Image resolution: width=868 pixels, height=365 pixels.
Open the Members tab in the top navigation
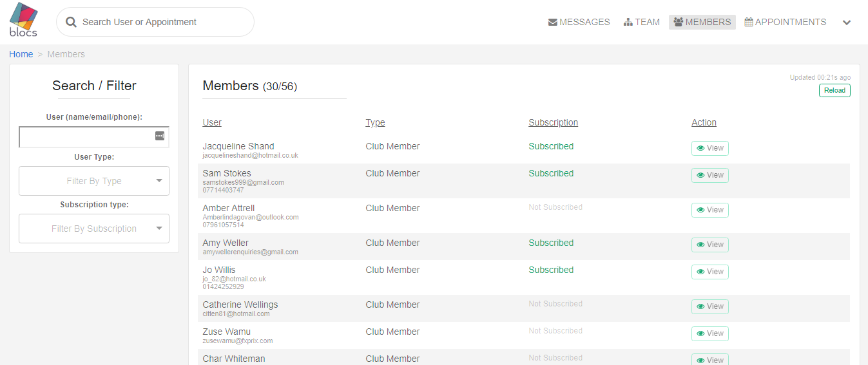(x=702, y=22)
